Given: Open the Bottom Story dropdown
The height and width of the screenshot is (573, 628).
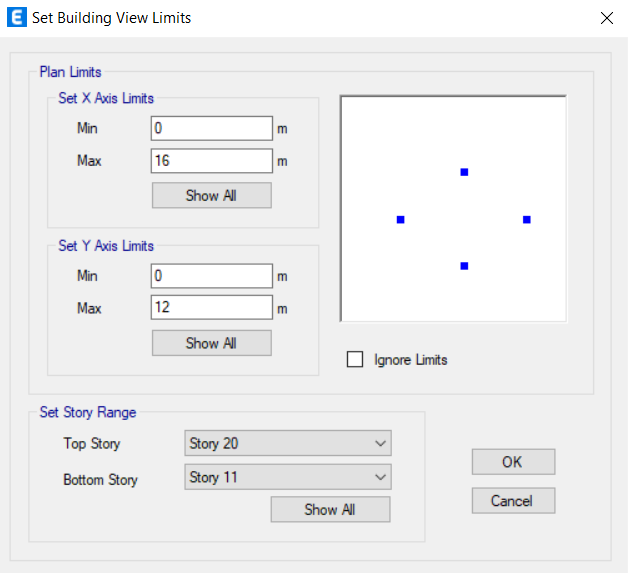Looking at the screenshot, I should pos(288,477).
